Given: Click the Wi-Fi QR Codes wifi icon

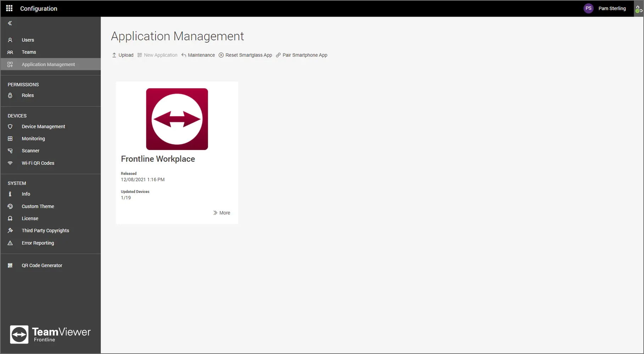Looking at the screenshot, I should tap(10, 163).
